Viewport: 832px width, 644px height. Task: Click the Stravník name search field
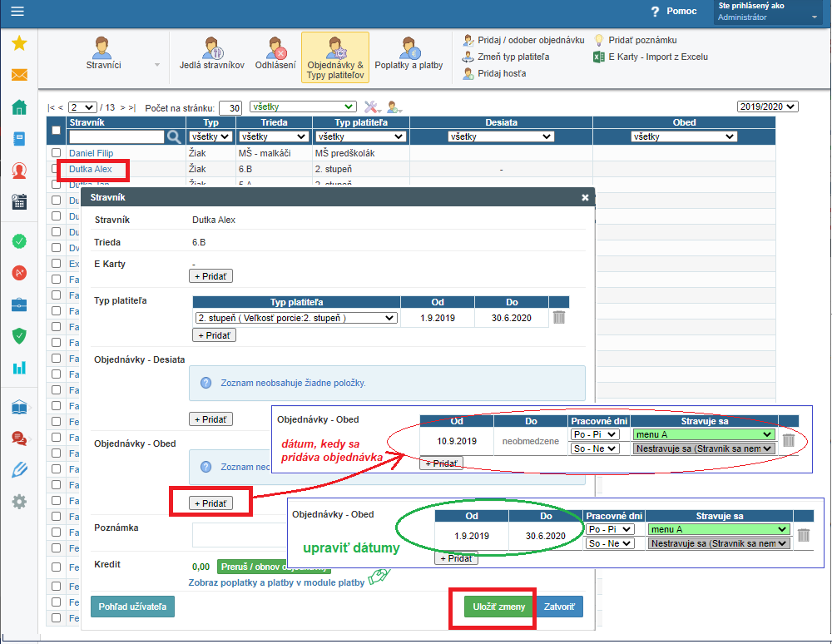pyautogui.click(x=116, y=136)
